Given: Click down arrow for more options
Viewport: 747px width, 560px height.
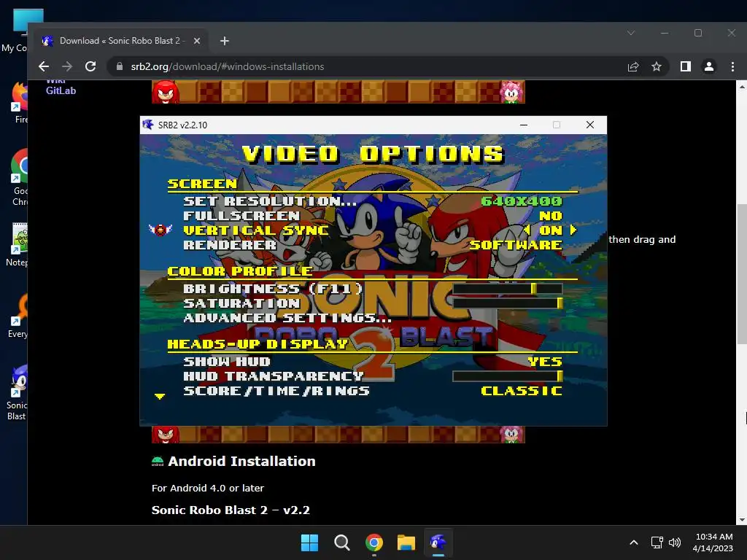Looking at the screenshot, I should point(160,396).
